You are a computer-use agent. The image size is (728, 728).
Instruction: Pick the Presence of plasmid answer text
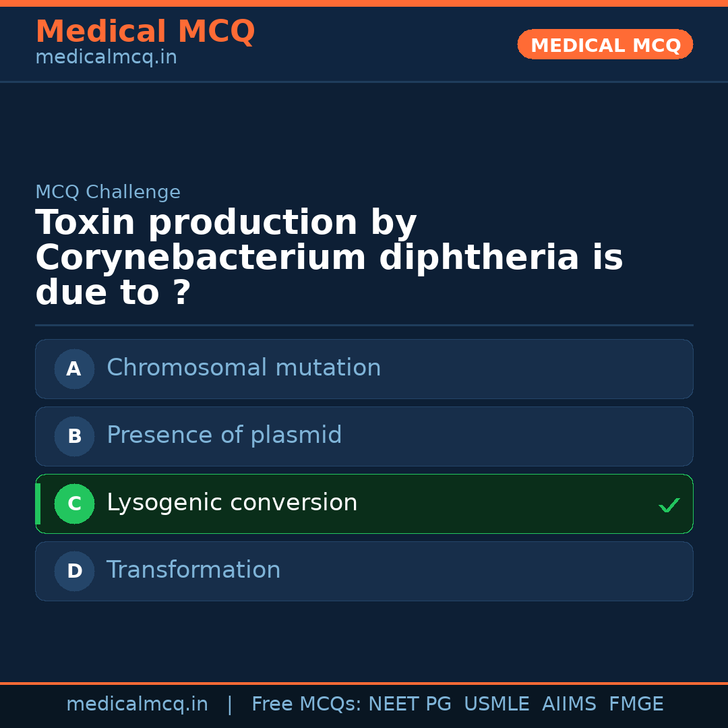[224, 435]
